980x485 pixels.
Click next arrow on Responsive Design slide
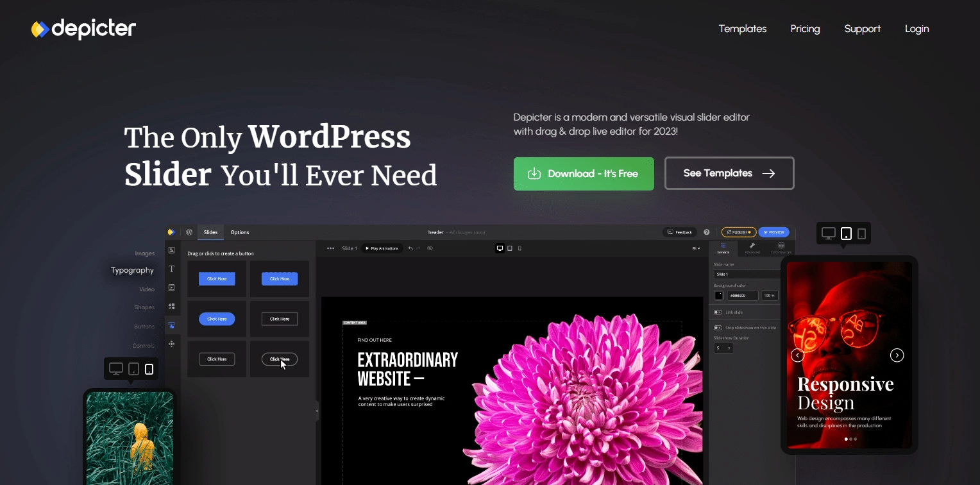pyautogui.click(x=897, y=355)
